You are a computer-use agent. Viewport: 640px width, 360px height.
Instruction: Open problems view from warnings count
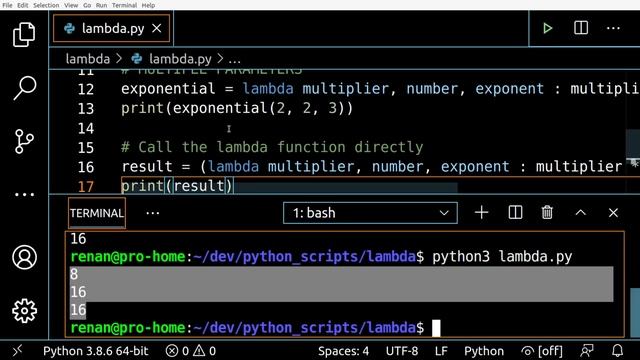(204, 351)
